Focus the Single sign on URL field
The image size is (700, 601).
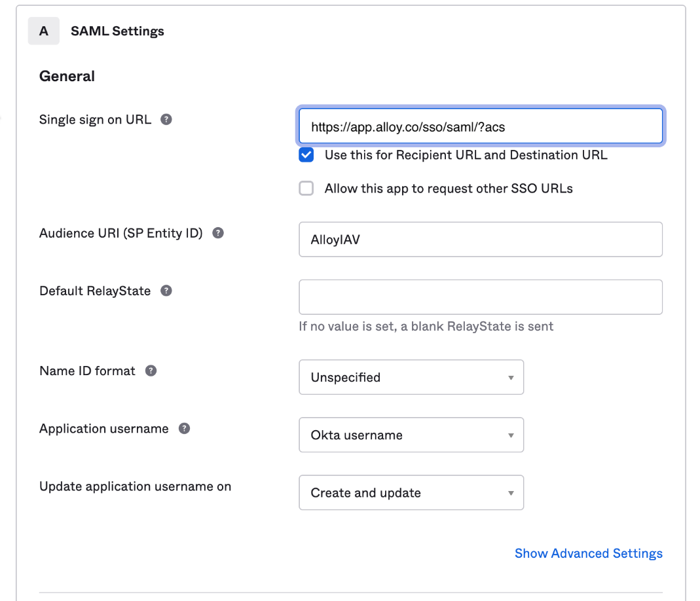[x=481, y=126]
